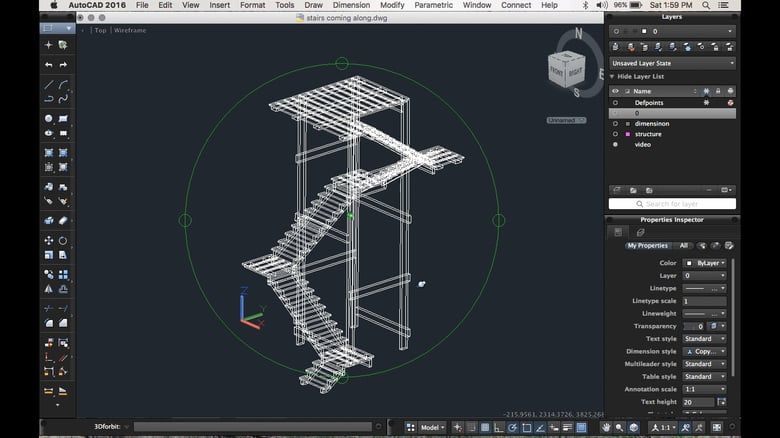Screen dimensions: 780x438
Task: Click the ViewCube in the viewport
Action: coord(567,71)
